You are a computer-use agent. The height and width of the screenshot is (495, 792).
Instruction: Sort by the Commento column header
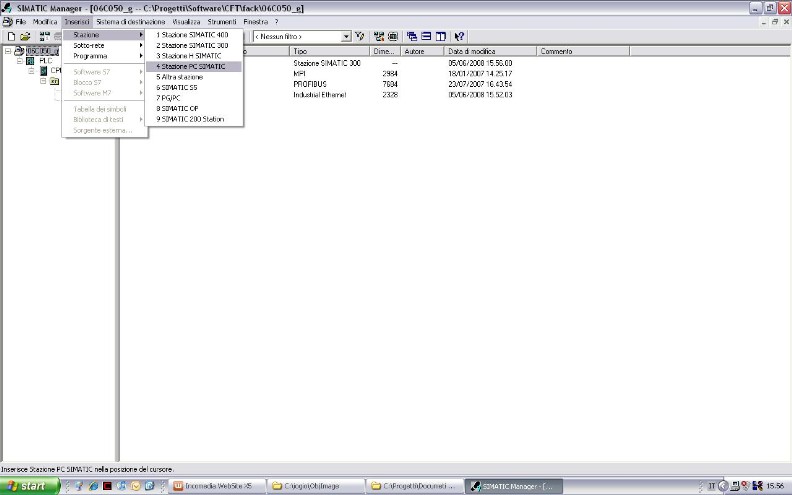tap(583, 51)
